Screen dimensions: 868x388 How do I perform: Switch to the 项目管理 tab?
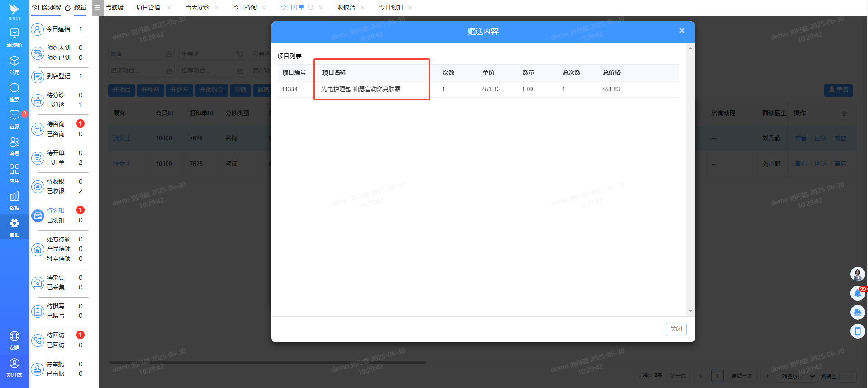[148, 8]
